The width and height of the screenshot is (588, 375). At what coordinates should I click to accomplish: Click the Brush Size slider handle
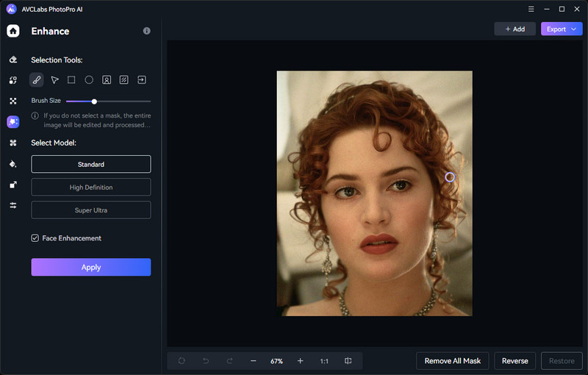click(x=94, y=101)
